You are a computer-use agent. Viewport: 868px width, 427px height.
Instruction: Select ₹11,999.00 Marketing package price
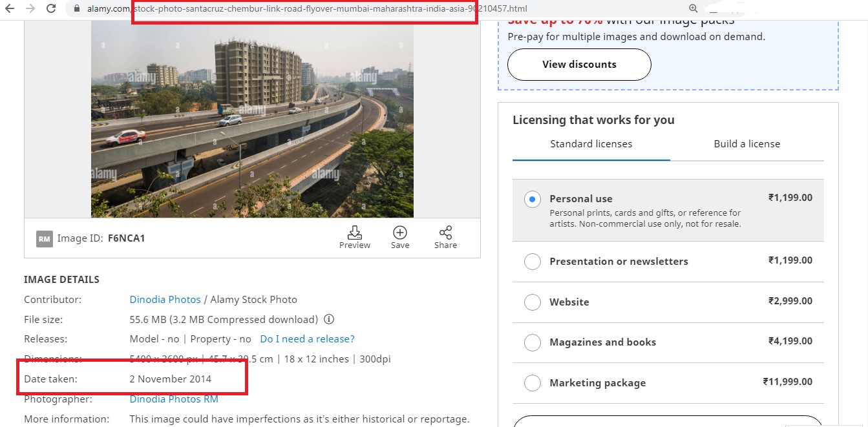(x=787, y=382)
